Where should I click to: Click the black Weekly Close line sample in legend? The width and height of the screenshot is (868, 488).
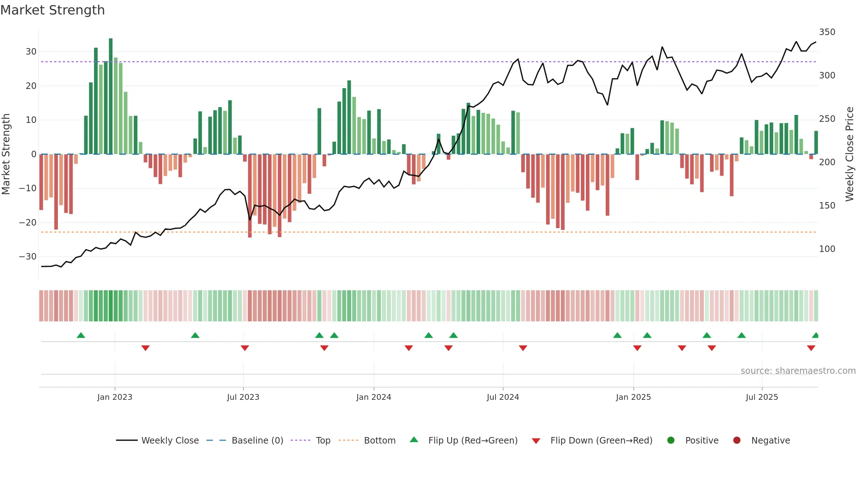[127, 440]
